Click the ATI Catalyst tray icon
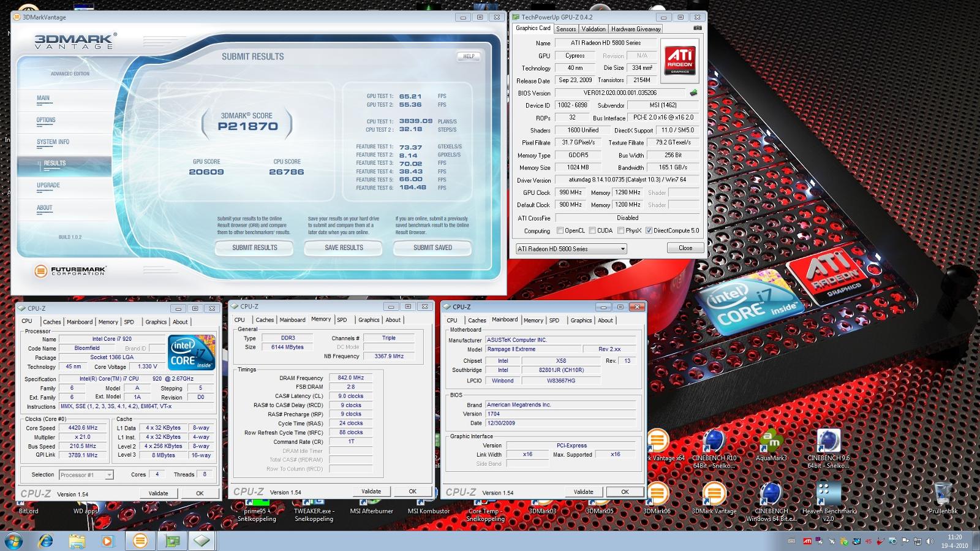The image size is (980, 551). click(x=807, y=541)
